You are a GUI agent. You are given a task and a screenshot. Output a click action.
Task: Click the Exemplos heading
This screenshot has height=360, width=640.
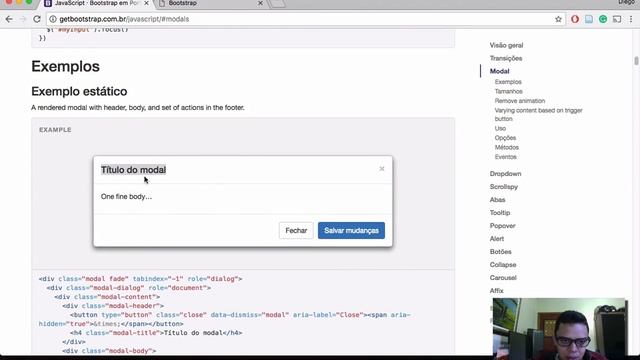coord(65,67)
